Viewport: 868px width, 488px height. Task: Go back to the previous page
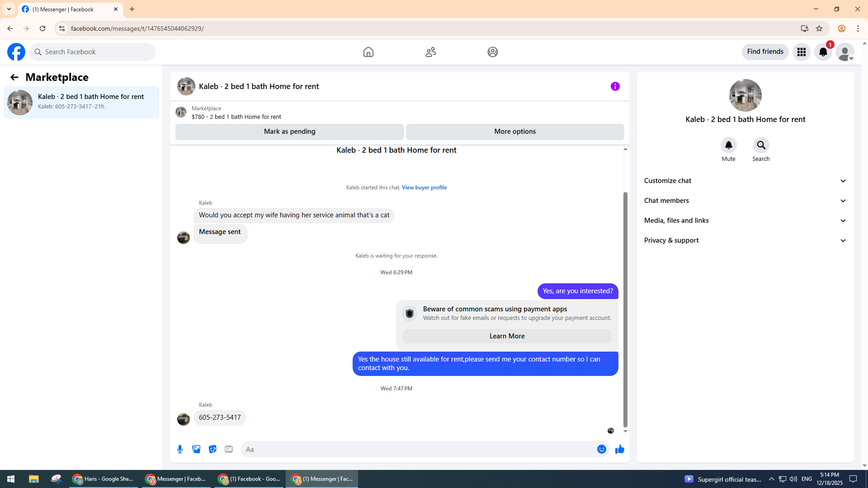point(10,28)
